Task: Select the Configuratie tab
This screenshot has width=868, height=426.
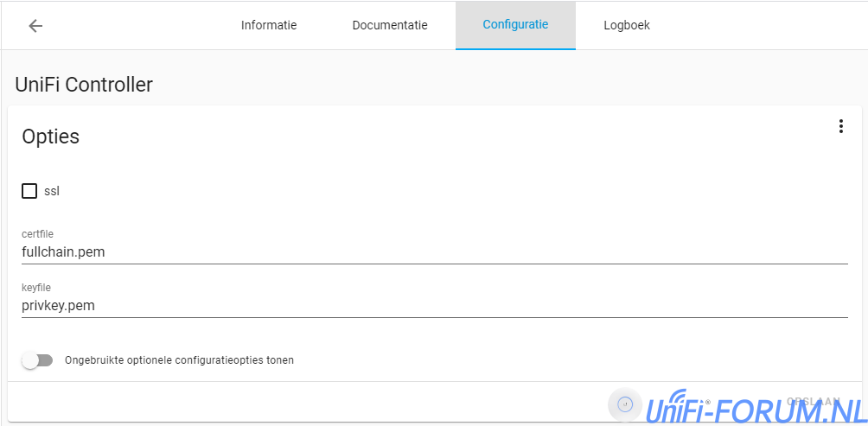Action: click(x=515, y=26)
